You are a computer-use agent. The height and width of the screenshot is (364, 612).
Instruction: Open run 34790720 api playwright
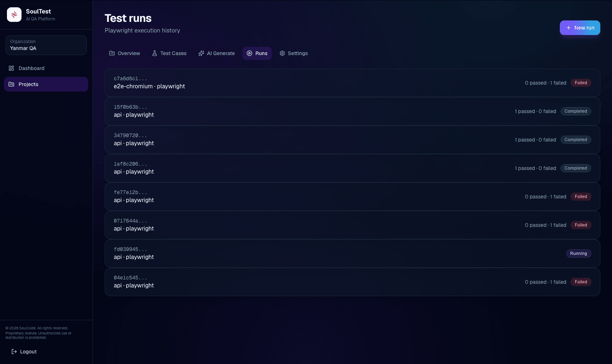coord(352,140)
